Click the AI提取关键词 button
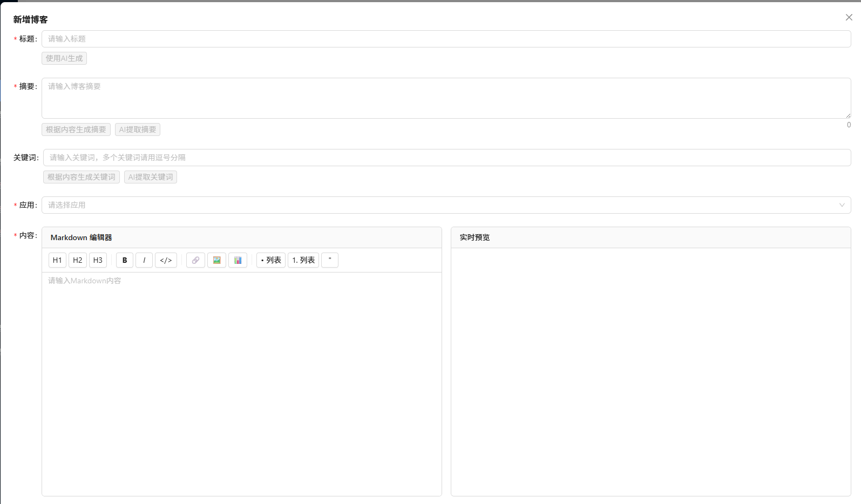This screenshot has width=861, height=504. click(x=151, y=177)
